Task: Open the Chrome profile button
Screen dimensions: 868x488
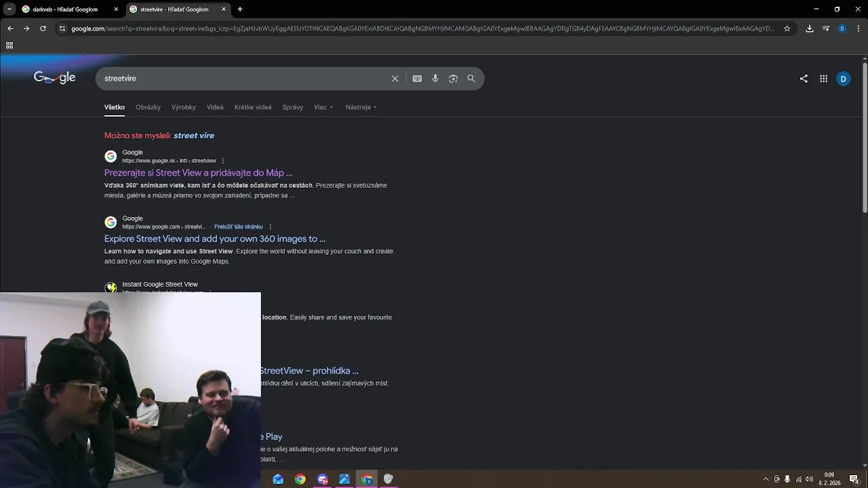Action: [842, 28]
